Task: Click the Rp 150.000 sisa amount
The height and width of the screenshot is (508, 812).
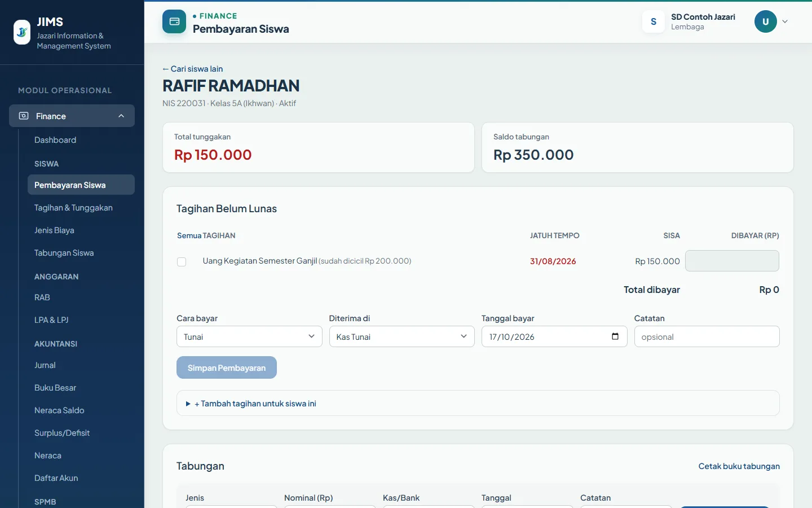Action: pyautogui.click(x=657, y=261)
